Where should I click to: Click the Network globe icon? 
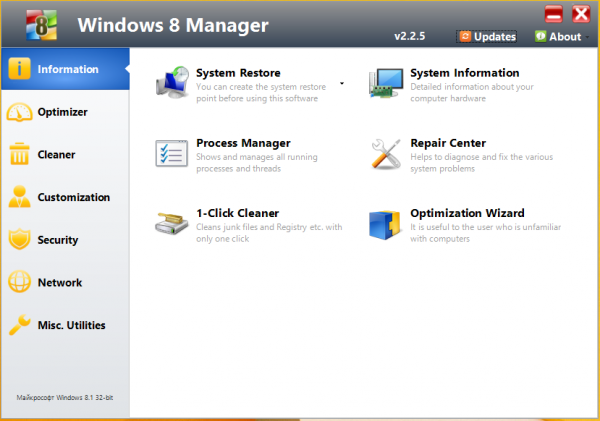(x=19, y=282)
